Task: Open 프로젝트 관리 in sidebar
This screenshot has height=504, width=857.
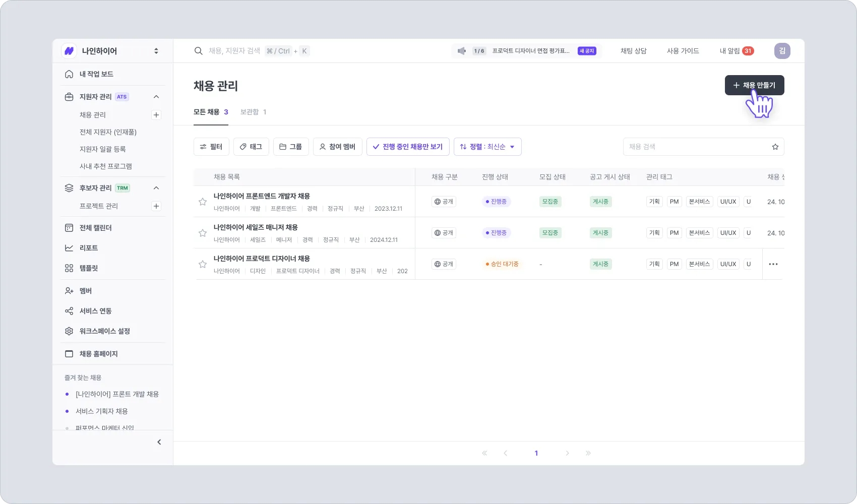Action: (x=99, y=206)
